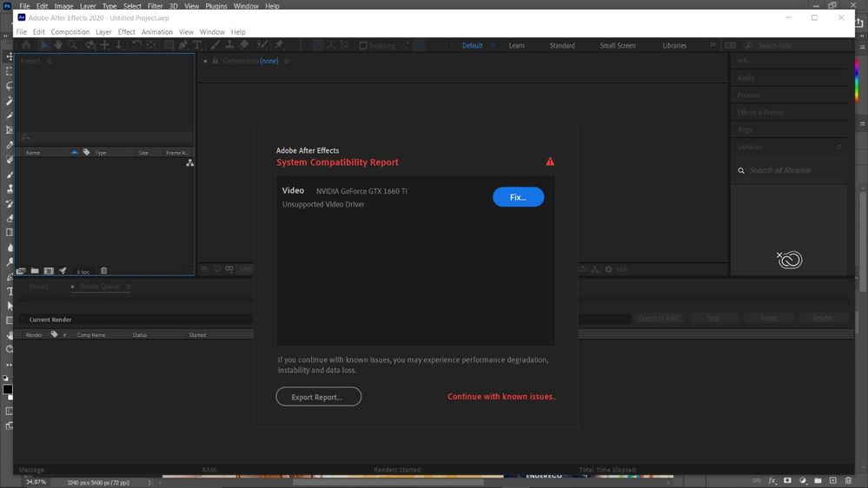Pick the Pen tool in toolbar
The height and width of the screenshot is (488, 868).
(182, 45)
